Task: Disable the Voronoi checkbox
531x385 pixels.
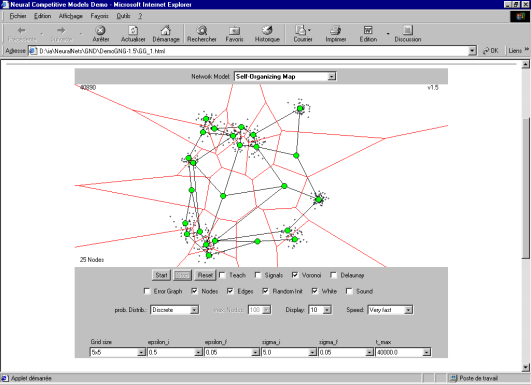Action: point(295,275)
